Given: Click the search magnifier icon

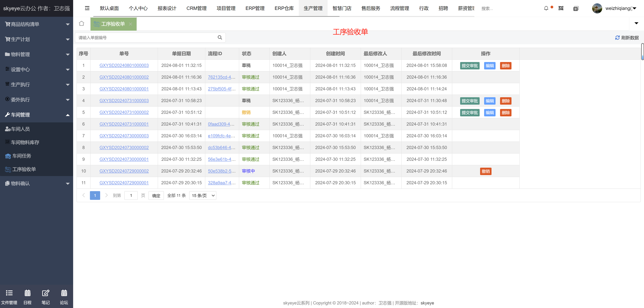Looking at the screenshot, I should (x=220, y=37).
